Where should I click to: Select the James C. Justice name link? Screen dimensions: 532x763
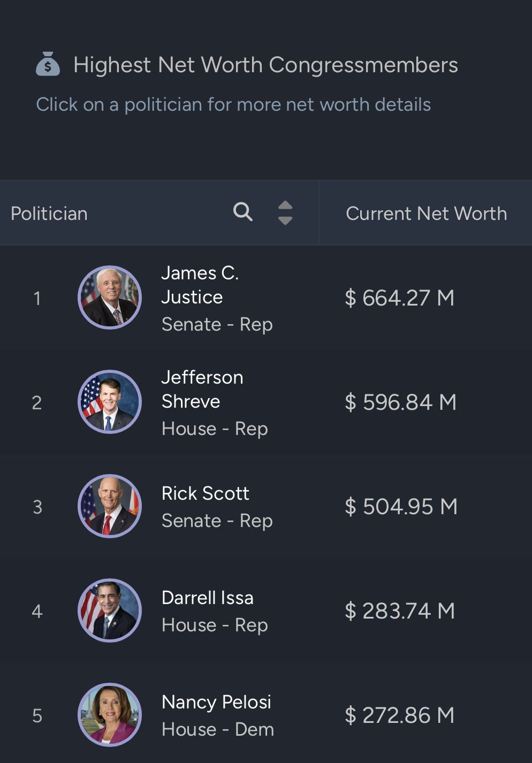click(x=200, y=285)
